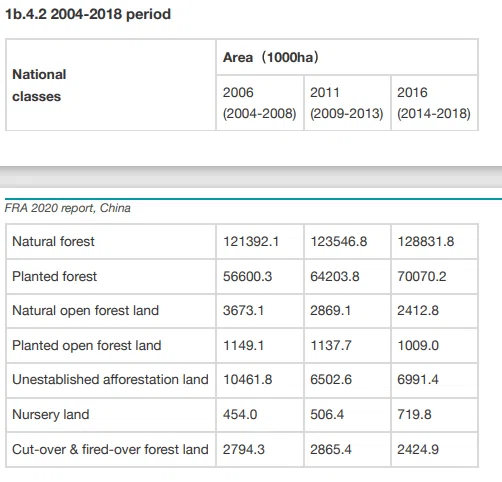Viewport: 502px width, 482px height.
Task: Select the Unestablished afforestation land label
Action: (110, 379)
